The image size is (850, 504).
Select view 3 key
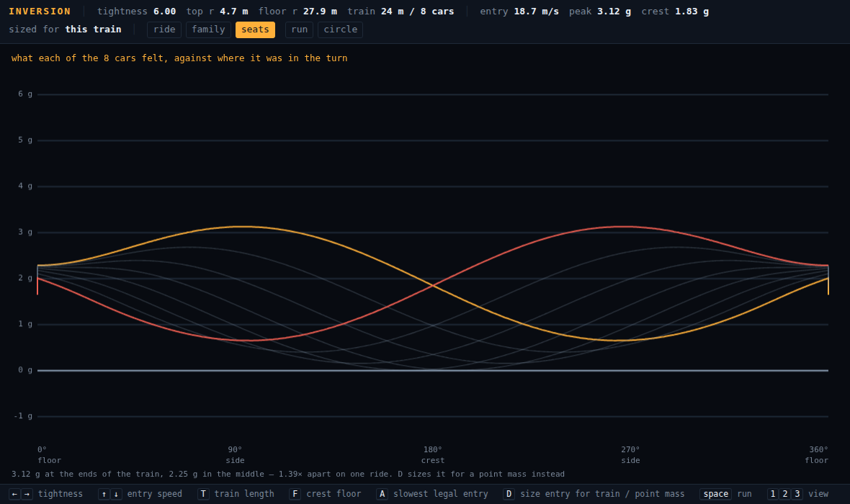coord(797,494)
